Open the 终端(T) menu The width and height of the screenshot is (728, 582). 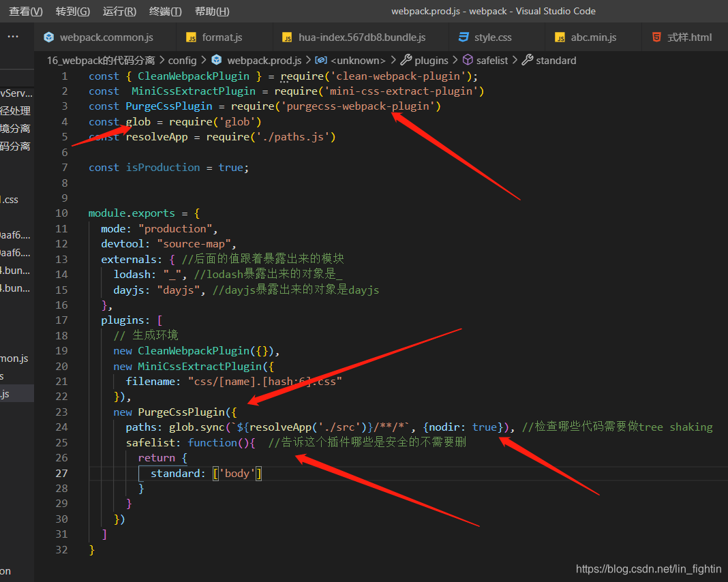tap(165, 11)
